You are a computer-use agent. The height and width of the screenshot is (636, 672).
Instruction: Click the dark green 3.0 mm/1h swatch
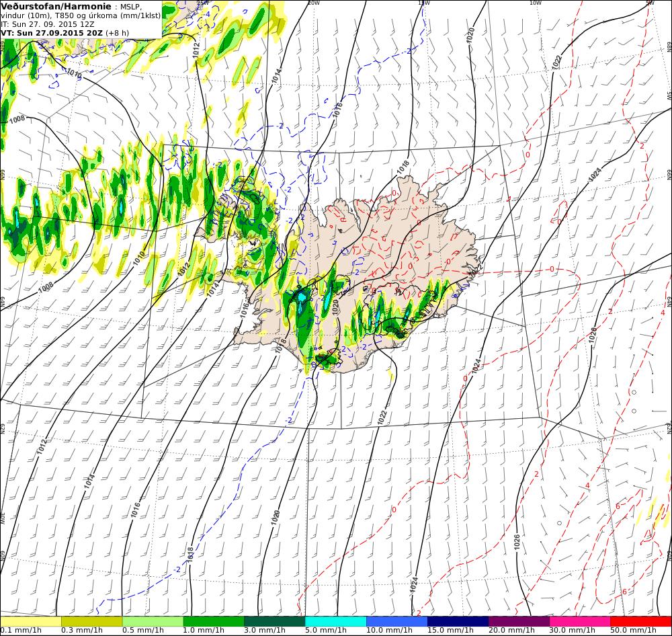click(x=275, y=621)
